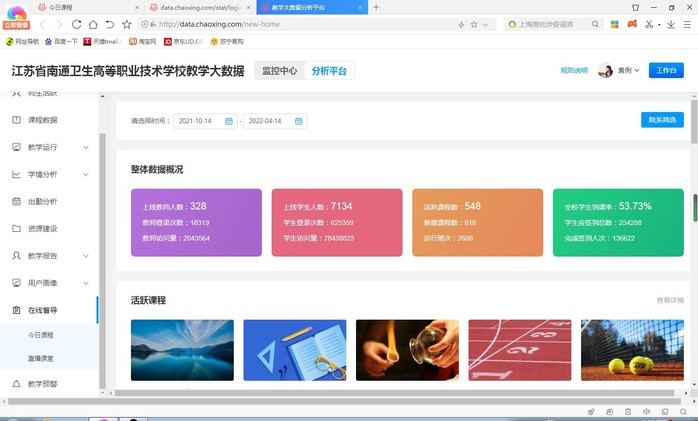Open the 规则说明 link
698x421 pixels.
click(x=574, y=70)
